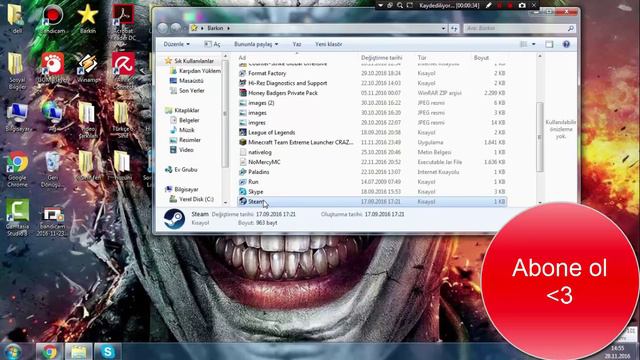Sort by the Tür column header

(422, 58)
